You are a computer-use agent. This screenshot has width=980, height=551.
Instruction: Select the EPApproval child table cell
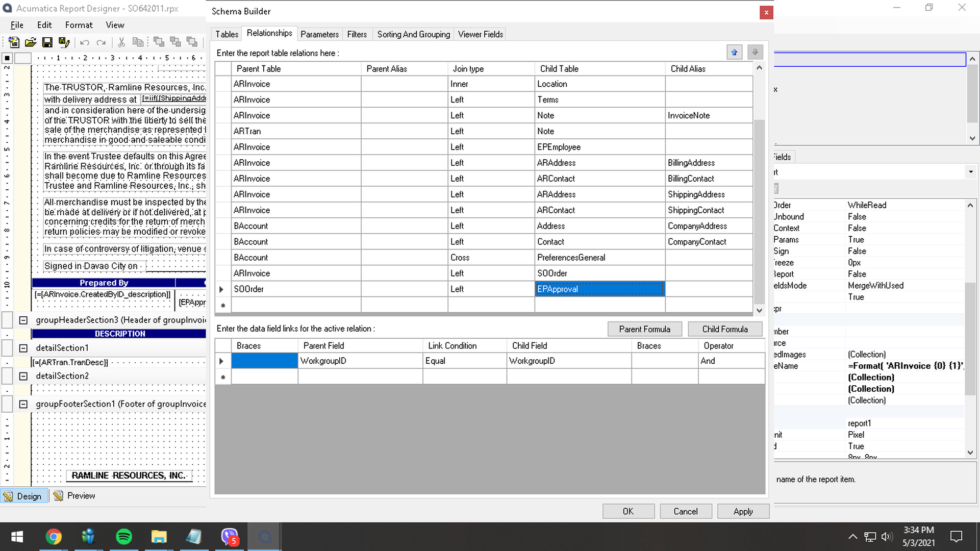(x=599, y=289)
